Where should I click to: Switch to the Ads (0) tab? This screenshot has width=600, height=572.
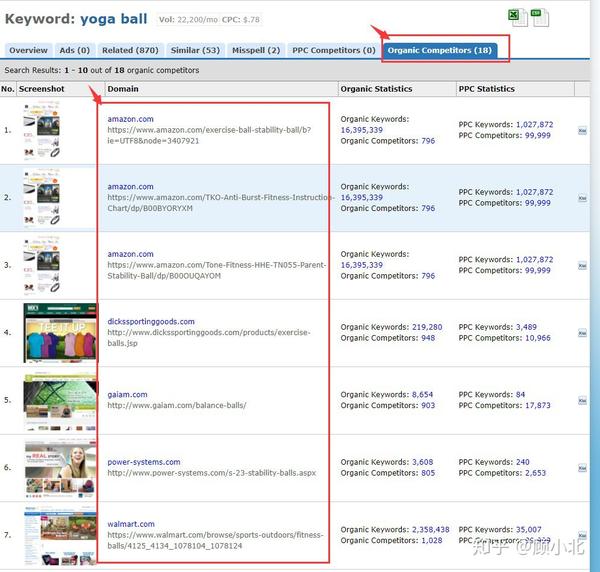75,50
